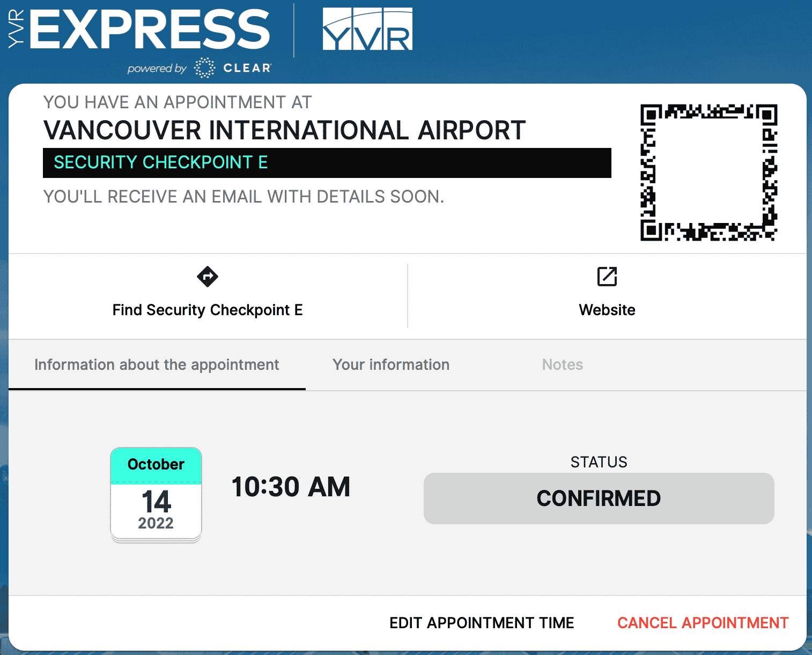812x655 pixels.
Task: Open the Website link label
Action: (607, 310)
